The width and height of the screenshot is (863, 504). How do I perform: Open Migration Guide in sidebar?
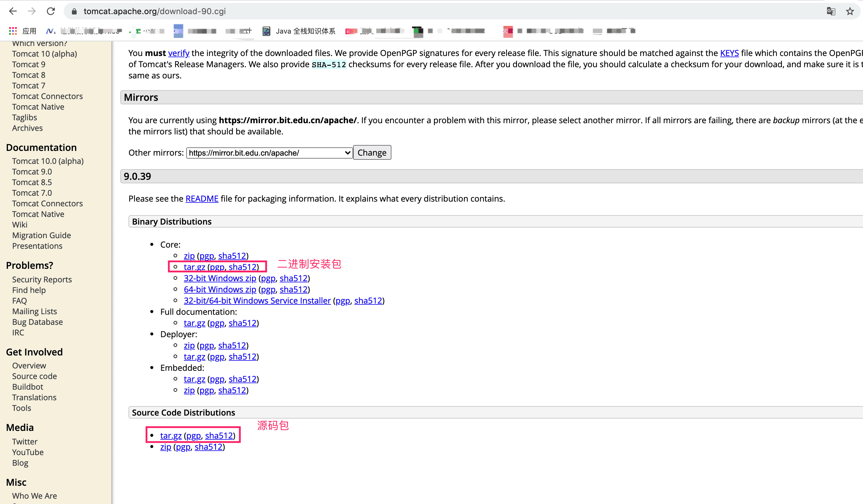click(42, 235)
